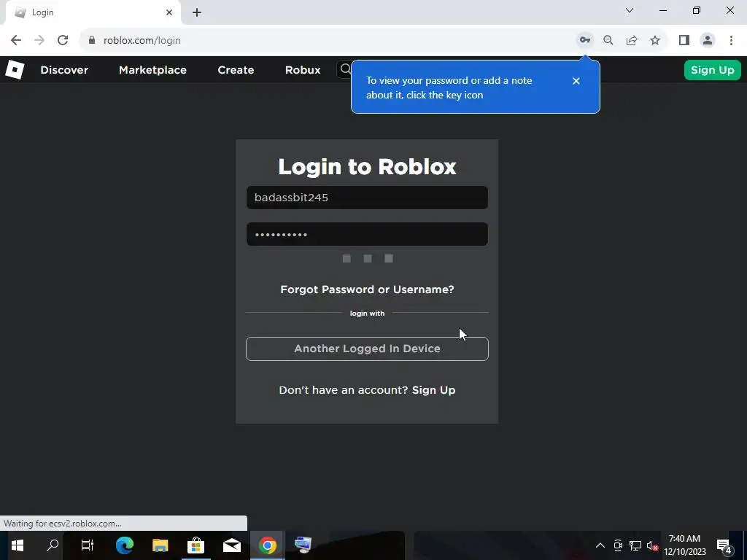Click the address bar URL roblox.com/login
The image size is (747, 560).
click(142, 41)
